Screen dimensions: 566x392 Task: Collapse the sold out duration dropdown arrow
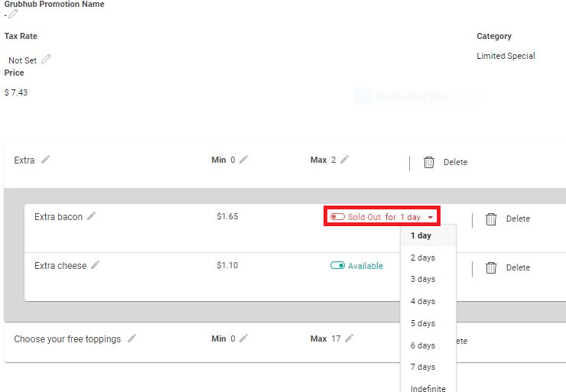[431, 218]
